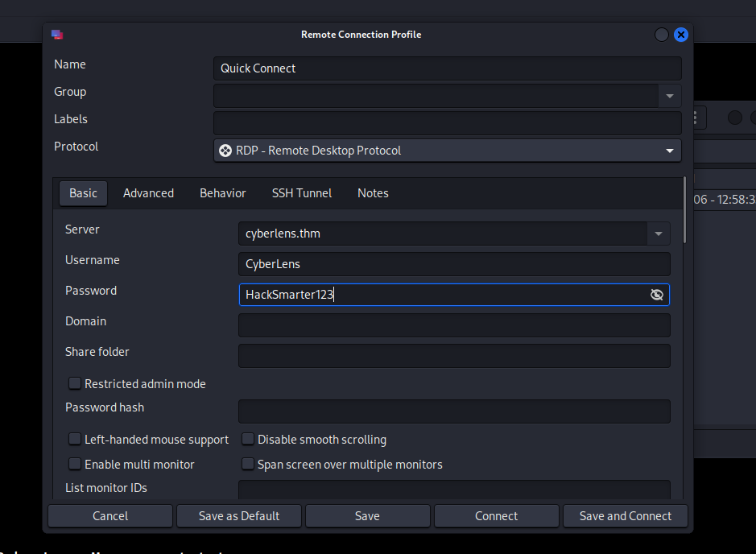756x554 pixels.
Task: Enable Restricted admin mode checkbox
Action: (75, 384)
